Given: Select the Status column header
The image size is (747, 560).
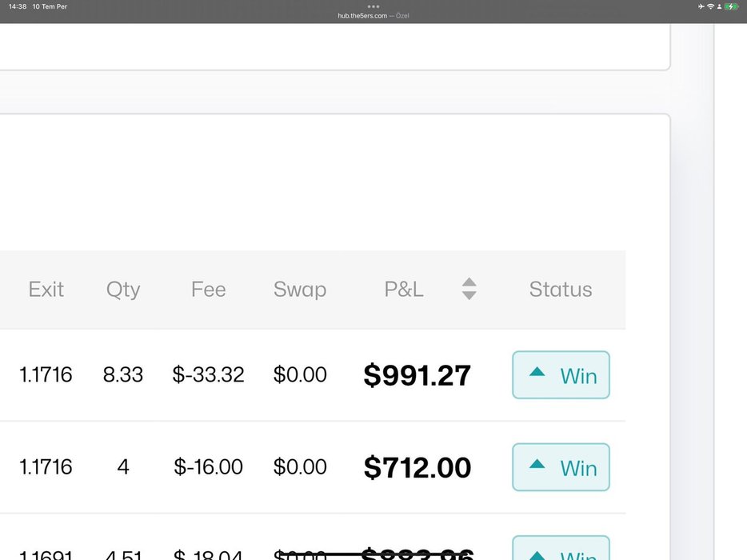Looking at the screenshot, I should pos(561,290).
